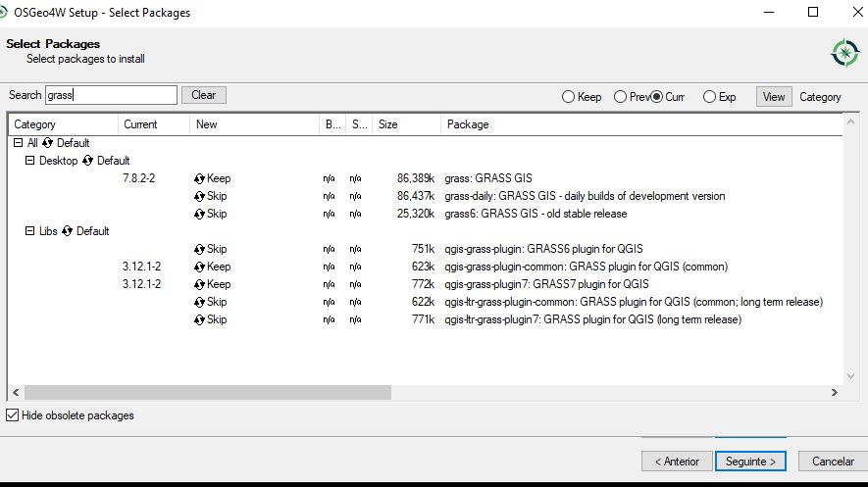Select the Prev radio button
The height and width of the screenshot is (487, 868).
(620, 97)
